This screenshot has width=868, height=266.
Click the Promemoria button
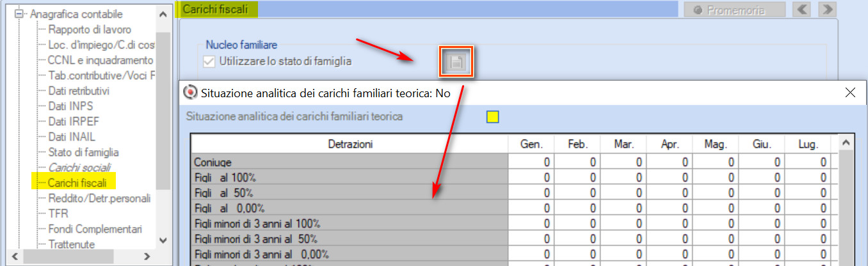[734, 10]
